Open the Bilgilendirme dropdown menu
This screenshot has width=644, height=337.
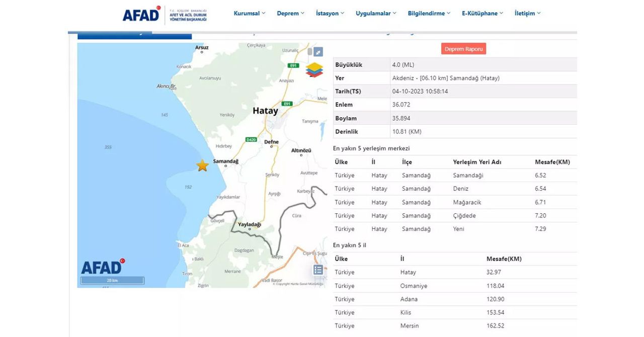[x=429, y=14]
